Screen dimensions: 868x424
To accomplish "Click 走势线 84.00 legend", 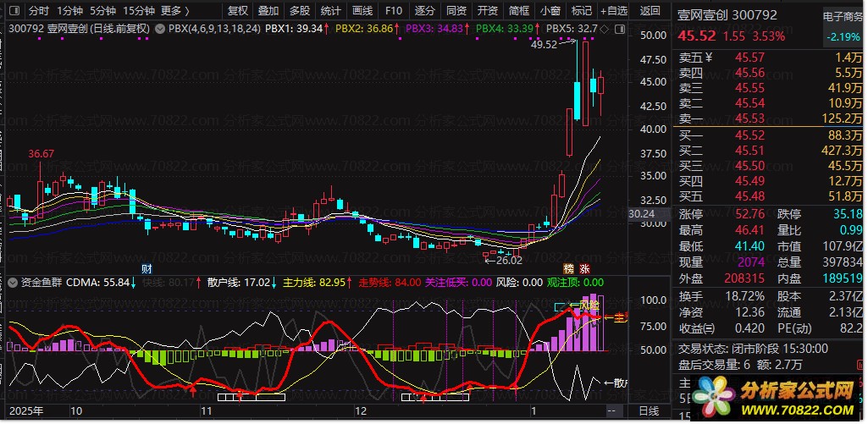I will [390, 283].
